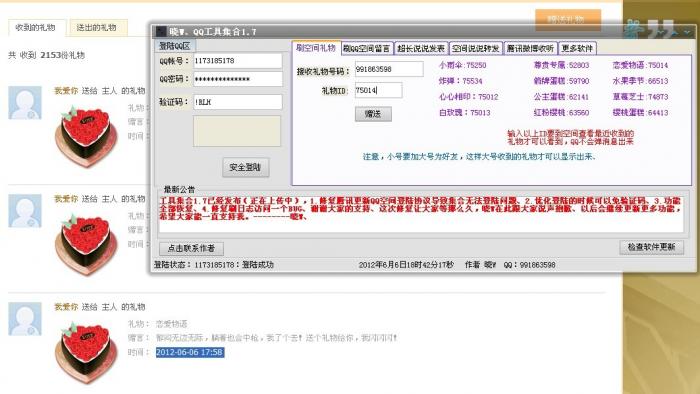Click the 炸弹:75534 gift entry
This screenshot has height=394, width=700.
point(460,81)
